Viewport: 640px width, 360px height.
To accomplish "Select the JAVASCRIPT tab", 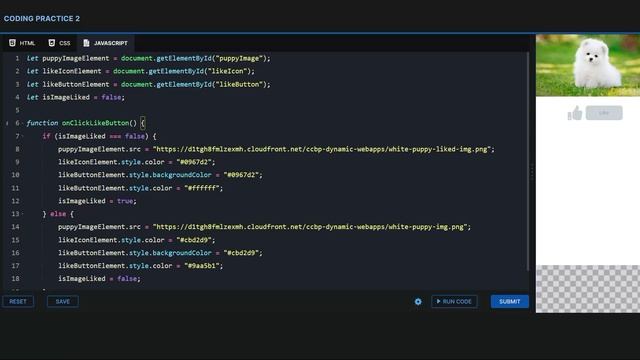I will point(105,43).
